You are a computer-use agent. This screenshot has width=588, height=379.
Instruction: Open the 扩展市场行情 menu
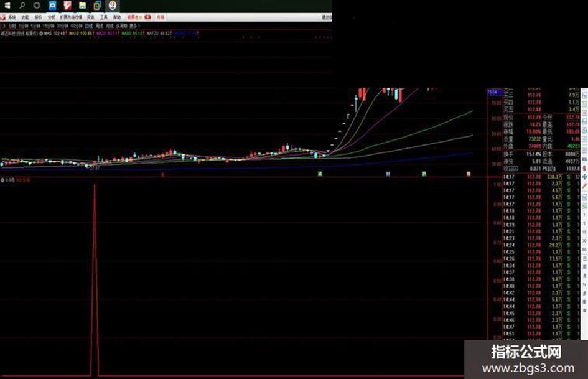pyautogui.click(x=71, y=17)
